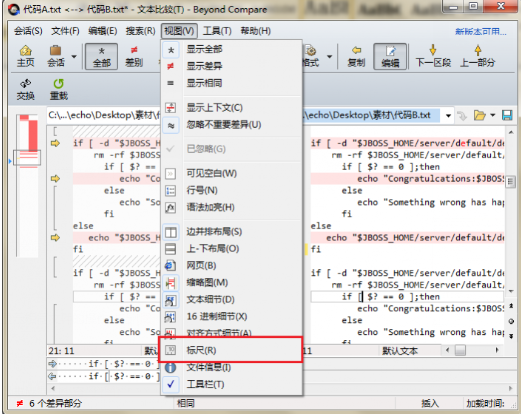This screenshot has height=415, width=521.
Task: Toggle 显示上下文(C) option
Action: point(231,108)
